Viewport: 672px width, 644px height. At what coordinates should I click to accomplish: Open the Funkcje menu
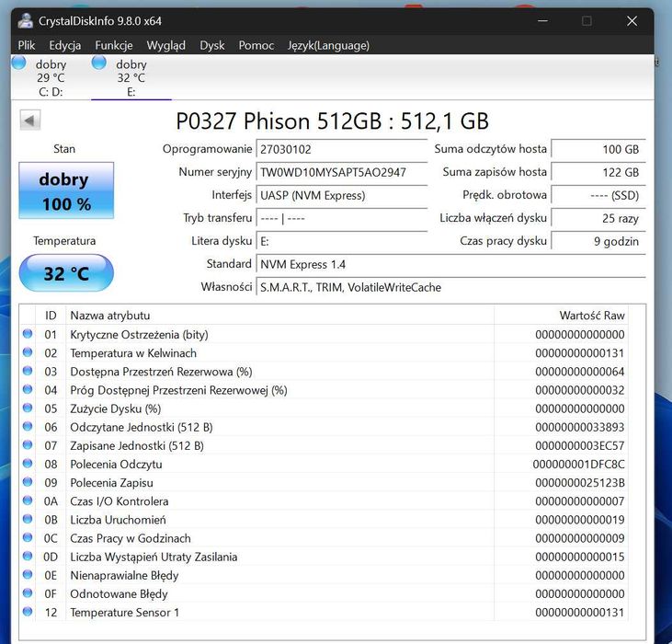(114, 45)
